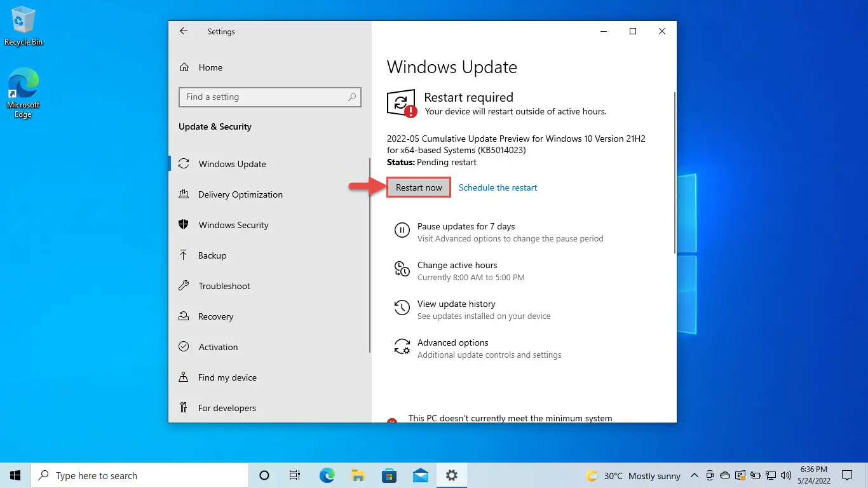Click the Find my device person icon

(x=184, y=377)
